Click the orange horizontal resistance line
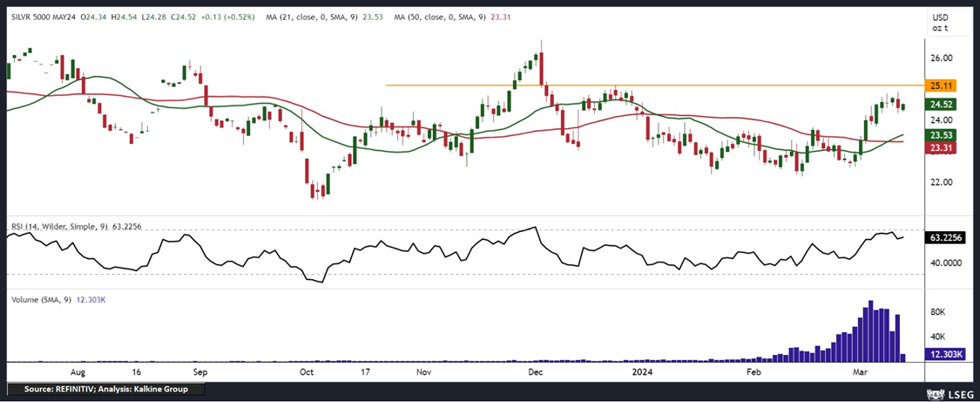Viewport: 980px width, 402px height. [653, 85]
